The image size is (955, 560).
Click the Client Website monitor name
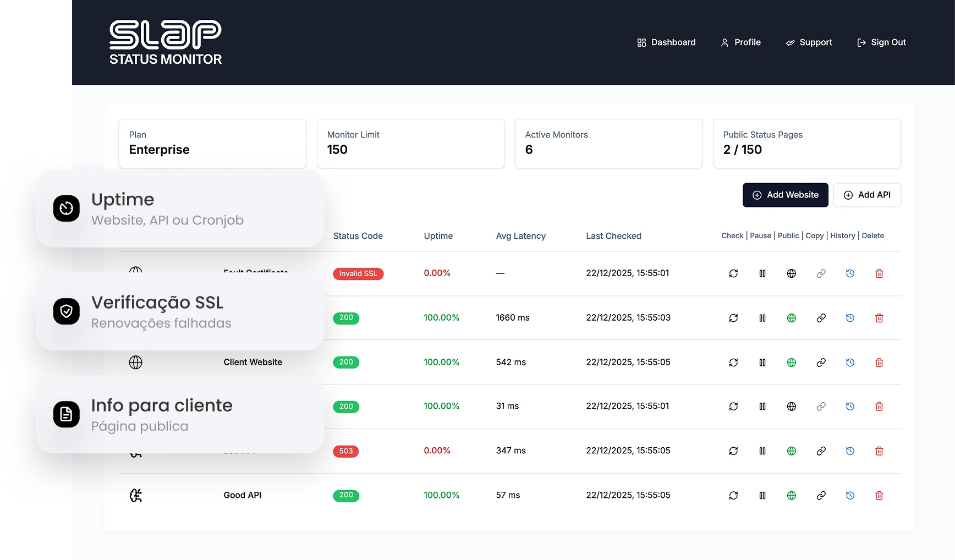point(253,362)
